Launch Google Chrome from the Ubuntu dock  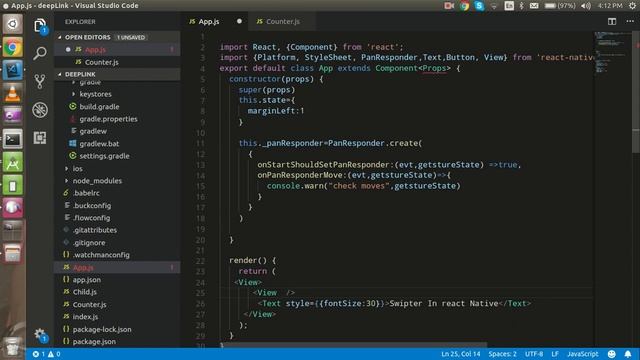click(x=13, y=48)
